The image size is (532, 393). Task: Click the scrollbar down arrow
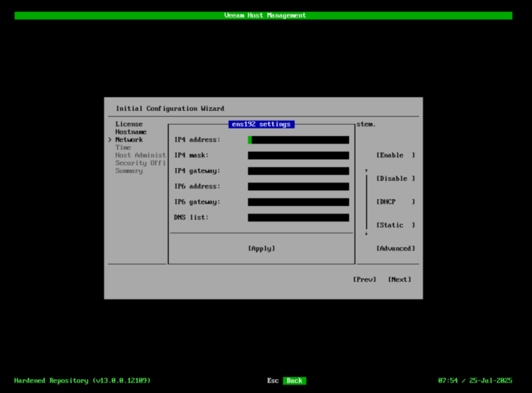coord(366,233)
